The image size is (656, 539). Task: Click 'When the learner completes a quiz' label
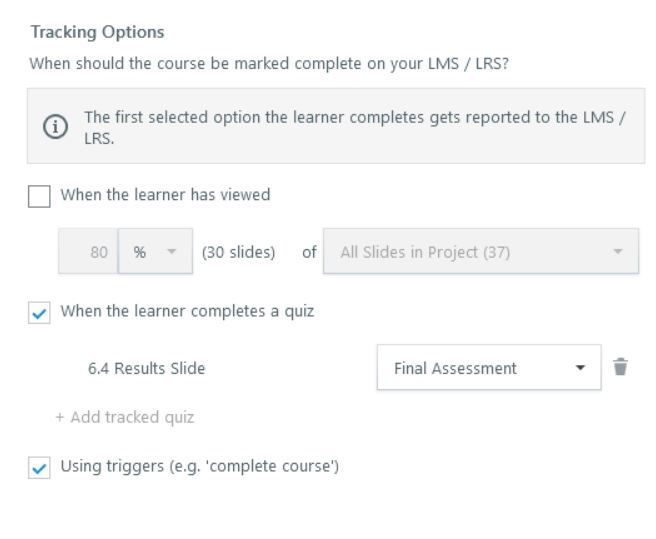(x=187, y=311)
